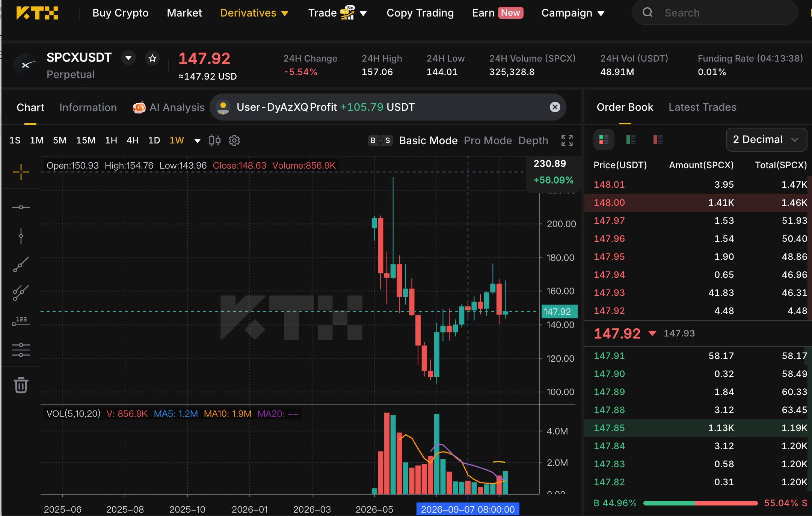This screenshot has height=516, width=812.
Task: Set chart interval to 4H
Action: click(133, 140)
